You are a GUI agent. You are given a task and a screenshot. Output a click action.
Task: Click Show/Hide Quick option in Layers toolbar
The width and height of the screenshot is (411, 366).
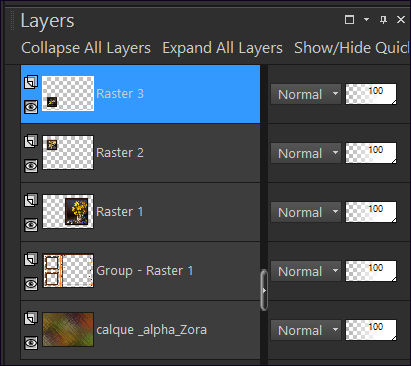[352, 48]
